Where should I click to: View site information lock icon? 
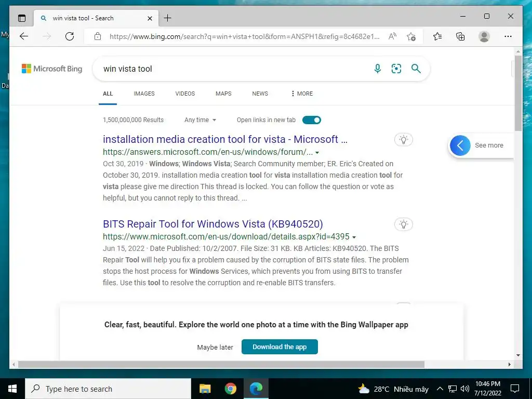(x=98, y=36)
